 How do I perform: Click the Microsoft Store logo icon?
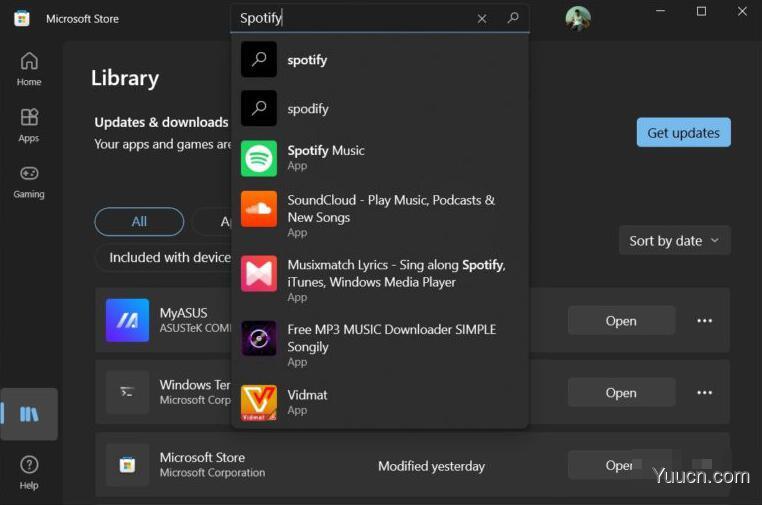tap(21, 18)
